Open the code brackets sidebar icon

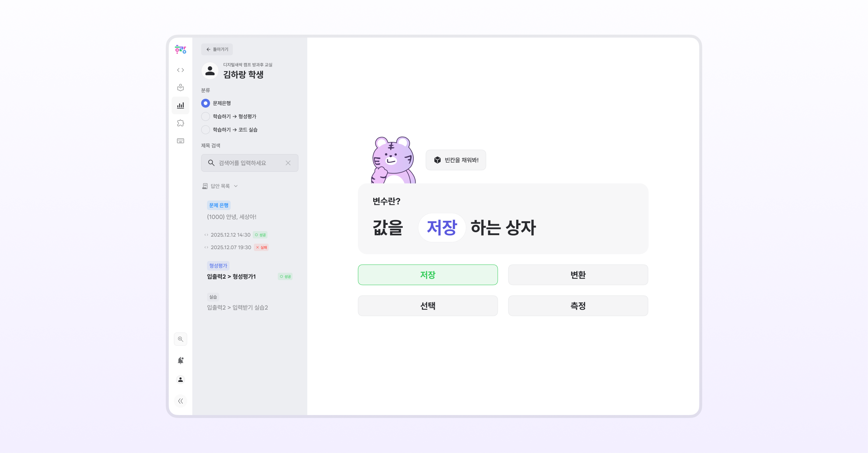181,70
